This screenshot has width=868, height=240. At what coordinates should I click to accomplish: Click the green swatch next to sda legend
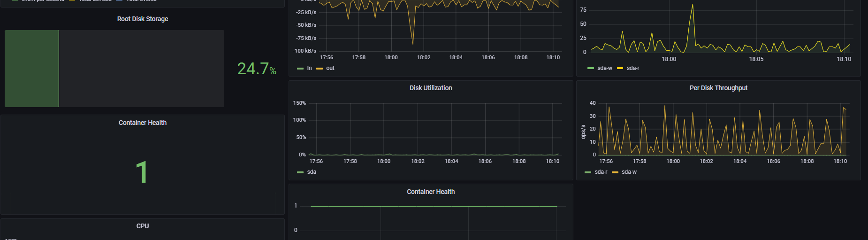coord(300,172)
